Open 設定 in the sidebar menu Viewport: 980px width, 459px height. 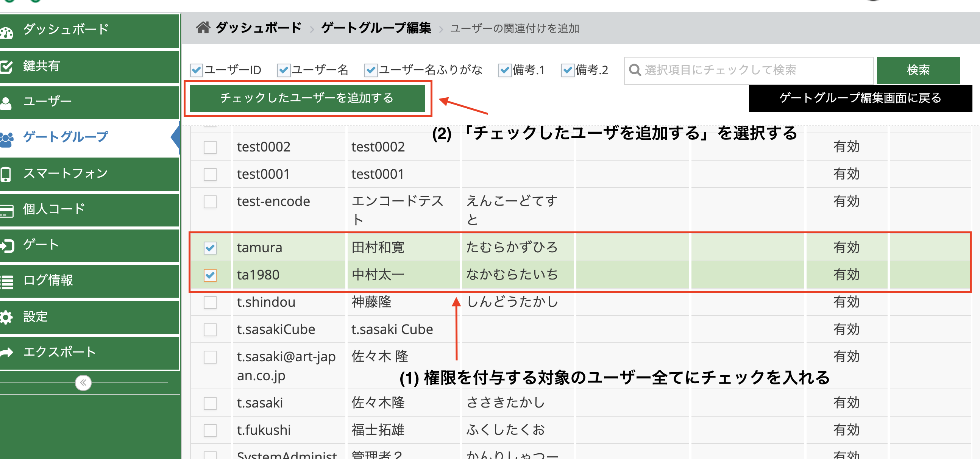click(89, 317)
